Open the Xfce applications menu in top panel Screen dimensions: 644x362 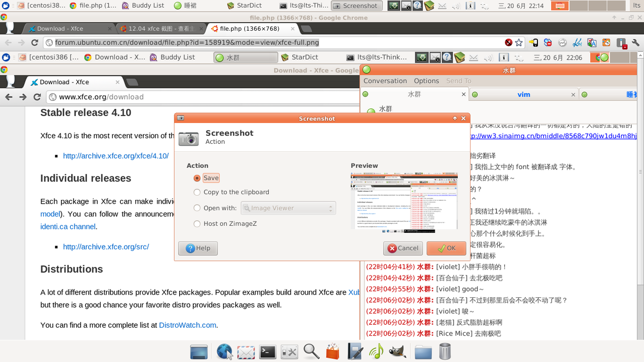coord(6,6)
